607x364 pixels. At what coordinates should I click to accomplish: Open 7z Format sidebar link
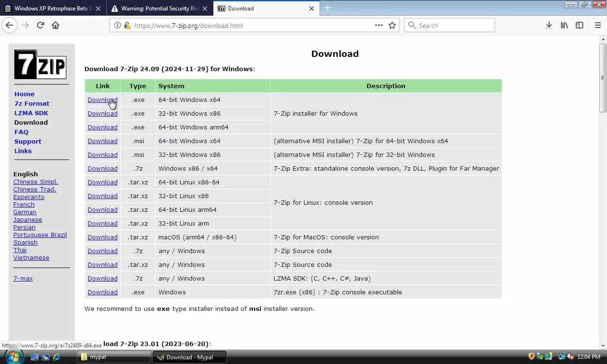pyautogui.click(x=32, y=103)
